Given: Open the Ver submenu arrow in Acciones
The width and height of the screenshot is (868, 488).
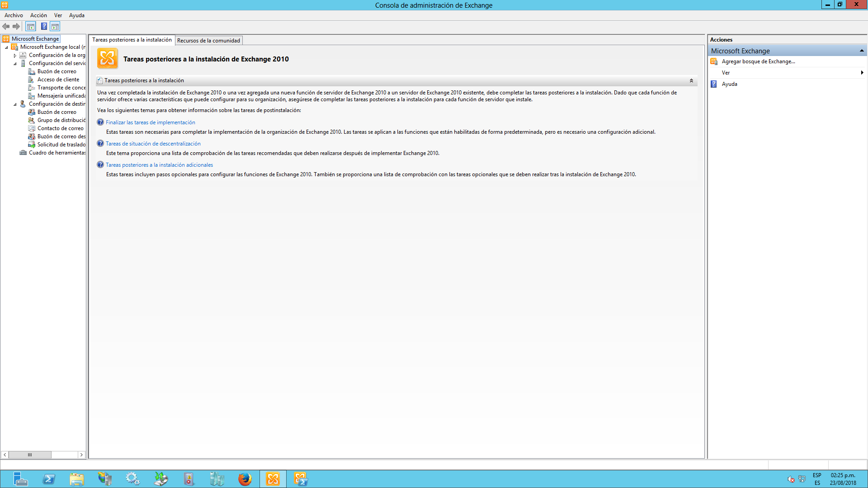Looking at the screenshot, I should pyautogui.click(x=862, y=73).
